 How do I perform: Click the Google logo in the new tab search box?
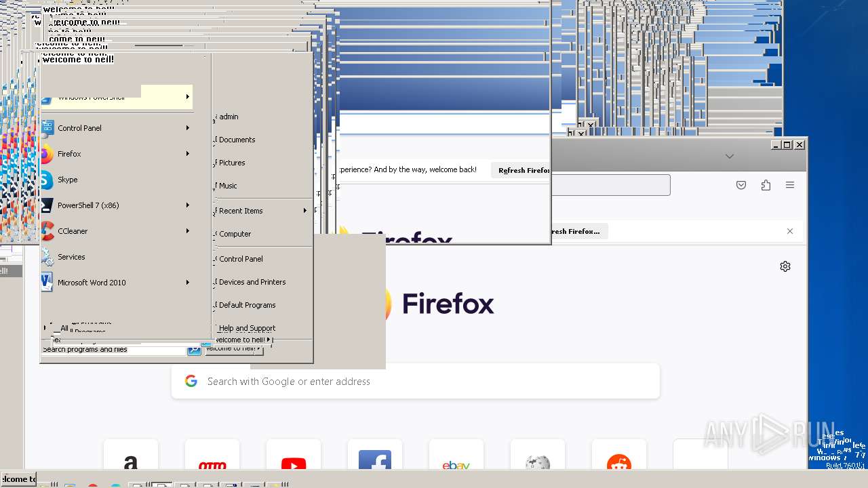point(191,382)
